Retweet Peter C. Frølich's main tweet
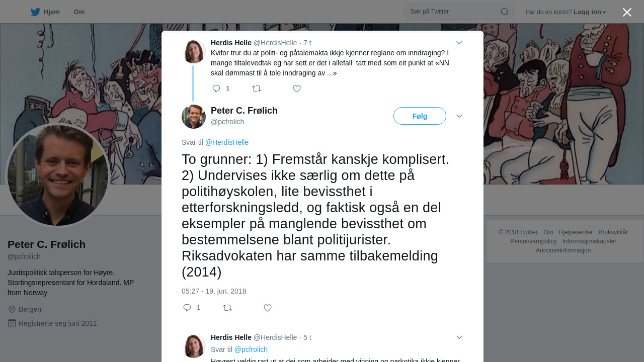 227,308
